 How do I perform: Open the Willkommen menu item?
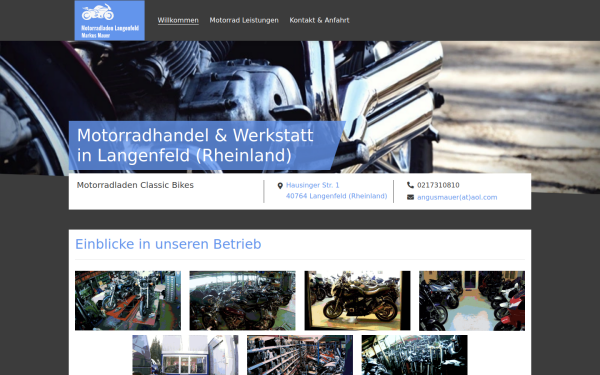[x=178, y=20]
